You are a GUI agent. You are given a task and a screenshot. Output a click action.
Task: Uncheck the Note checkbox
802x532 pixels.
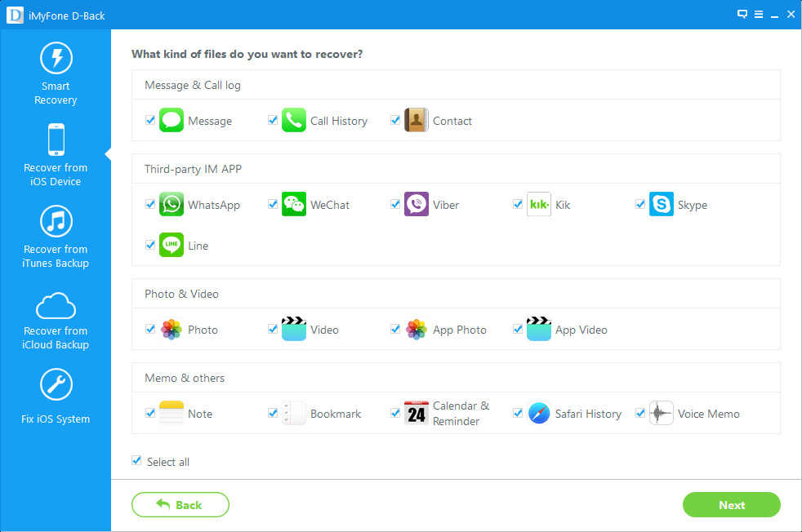(x=149, y=412)
